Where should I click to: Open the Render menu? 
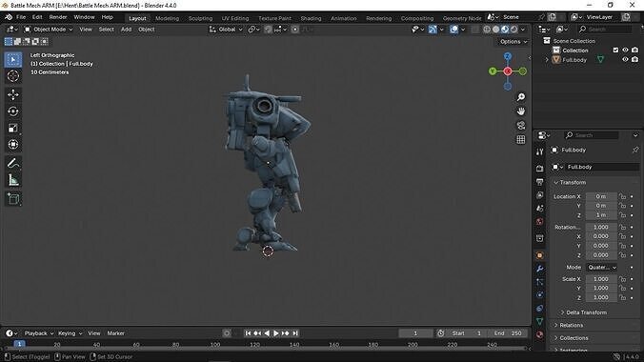[x=58, y=17]
